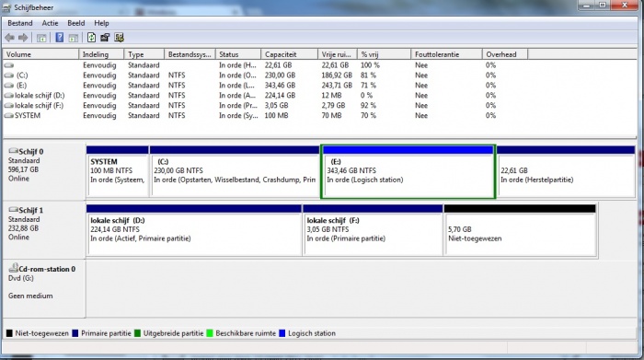Click the Refresh toolbar icon
This screenshot has height=360, width=644.
tap(91, 38)
